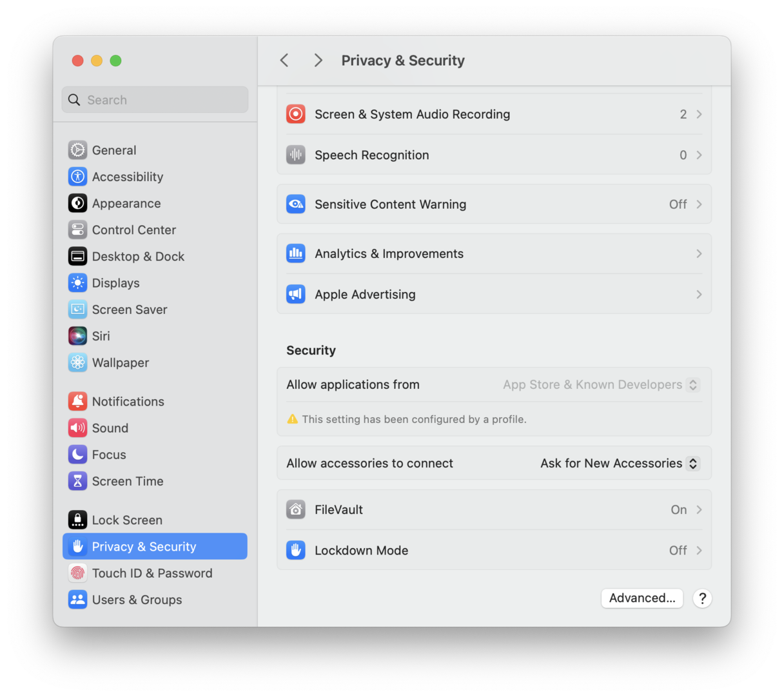Click the Desktop & Dock icon

77,256
